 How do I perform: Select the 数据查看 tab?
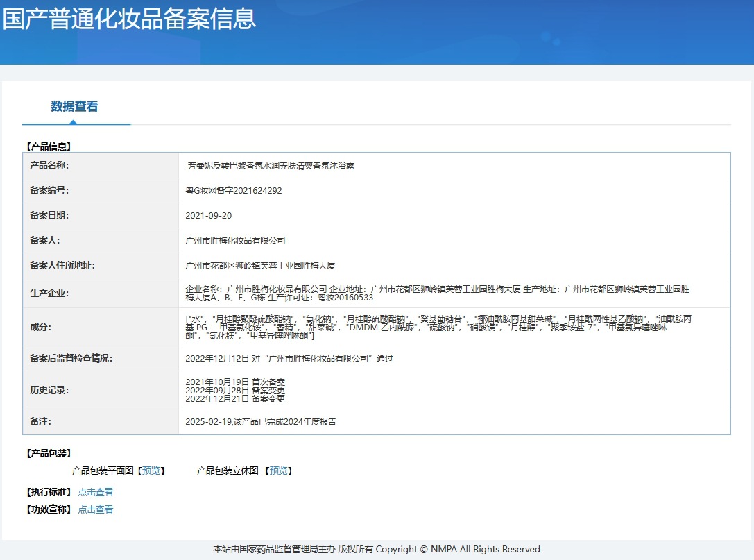click(74, 106)
